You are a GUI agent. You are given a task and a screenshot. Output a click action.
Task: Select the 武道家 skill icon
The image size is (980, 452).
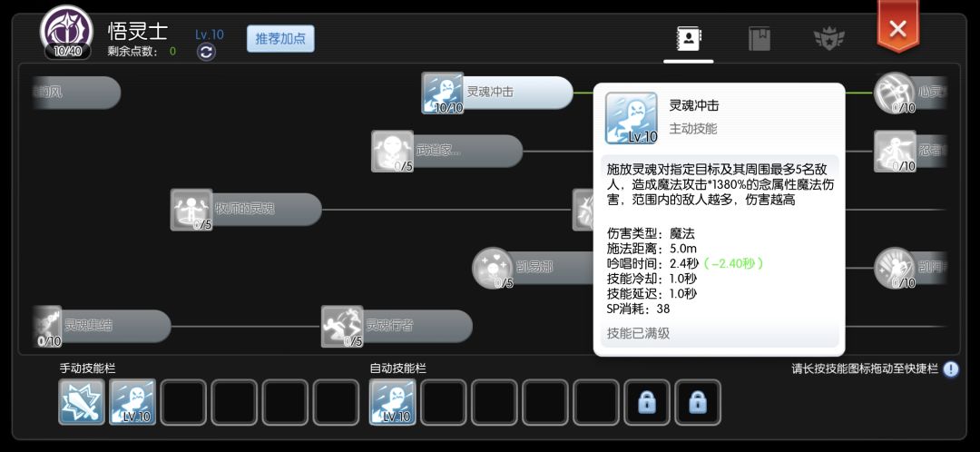pos(393,152)
